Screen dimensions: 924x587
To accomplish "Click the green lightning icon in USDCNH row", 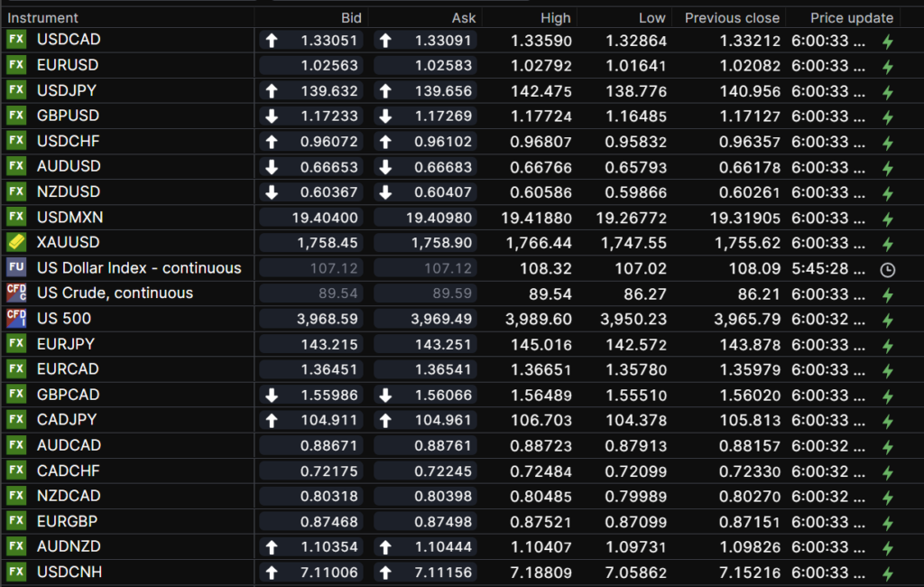I will (x=887, y=573).
